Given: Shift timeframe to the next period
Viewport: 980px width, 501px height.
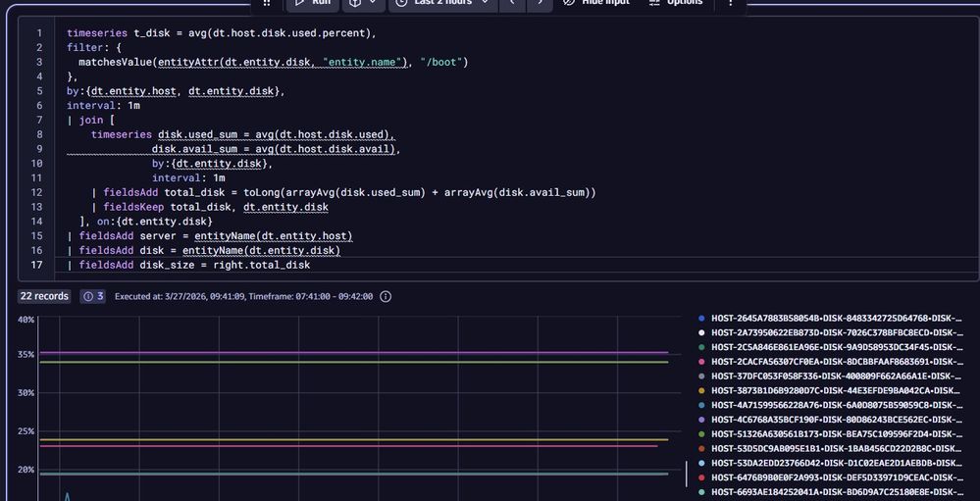Looking at the screenshot, I should pyautogui.click(x=540, y=4).
